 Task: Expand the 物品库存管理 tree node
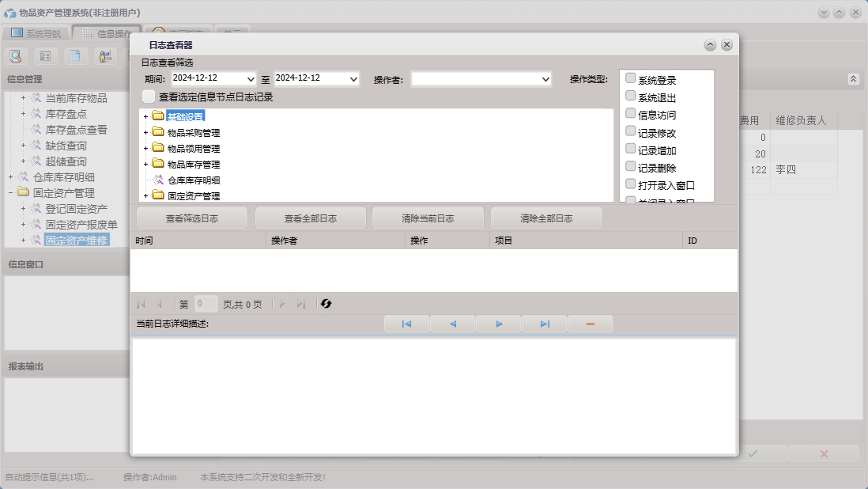(x=145, y=165)
